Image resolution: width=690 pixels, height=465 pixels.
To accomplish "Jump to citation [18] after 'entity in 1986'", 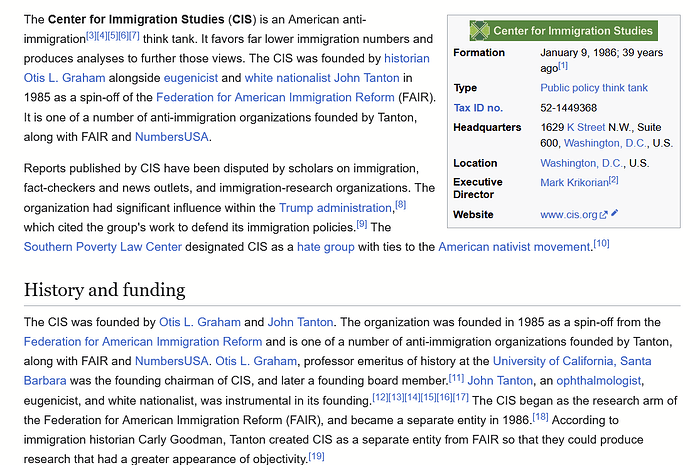I will (540, 417).
